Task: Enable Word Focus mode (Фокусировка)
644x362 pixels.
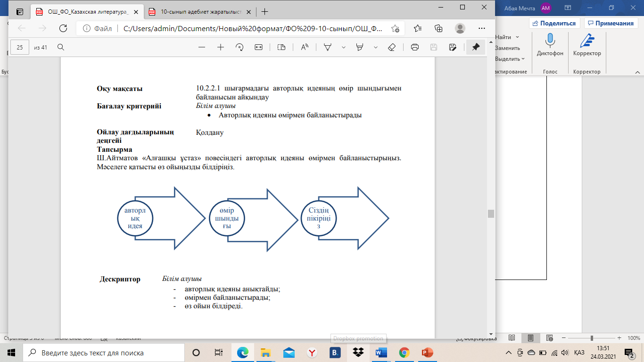Action: [x=477, y=338]
